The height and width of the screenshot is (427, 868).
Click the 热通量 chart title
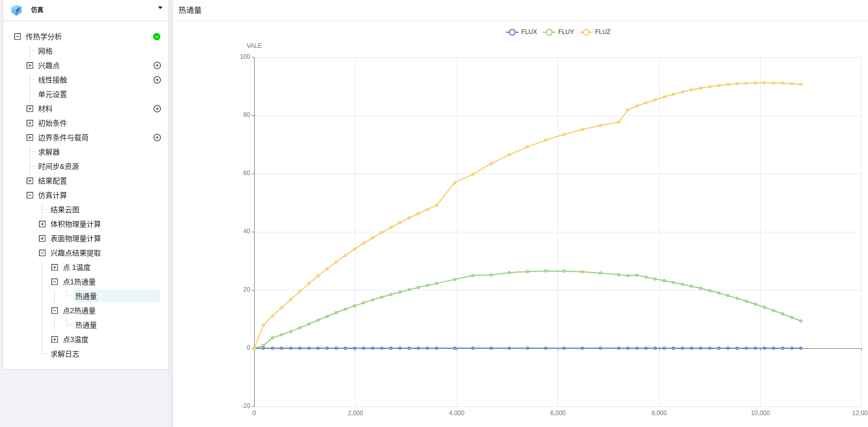tap(190, 10)
